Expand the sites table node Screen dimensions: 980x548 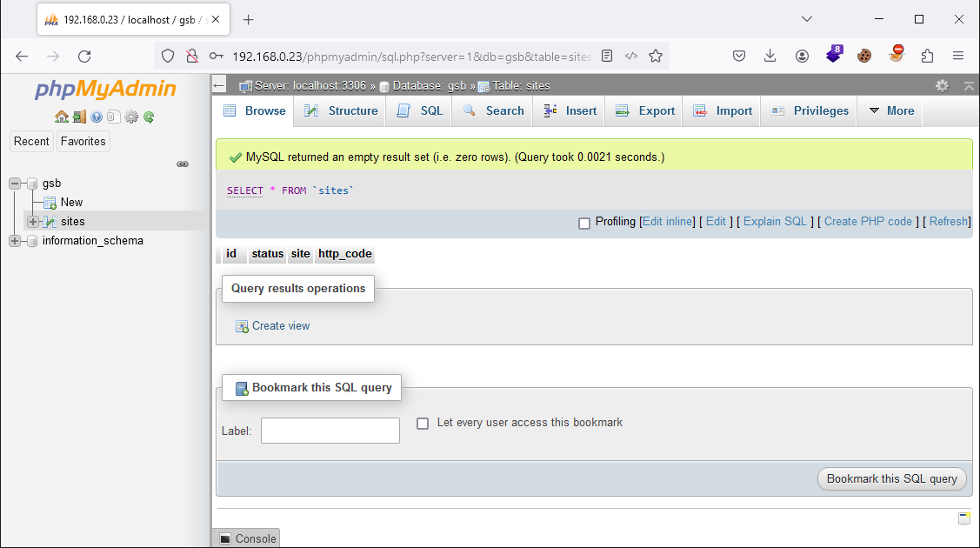point(32,221)
